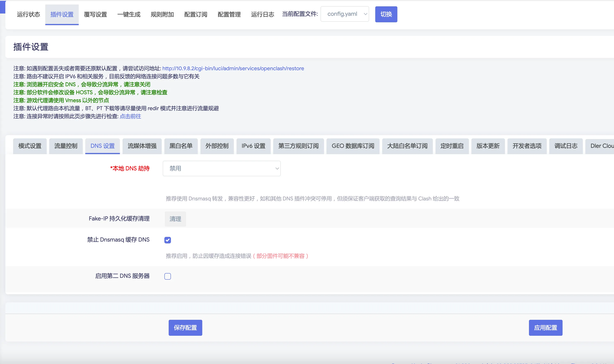The image size is (614, 364).
Task: Uncheck the disable Dnsmasq DNS cache checkbox
Action: point(167,240)
